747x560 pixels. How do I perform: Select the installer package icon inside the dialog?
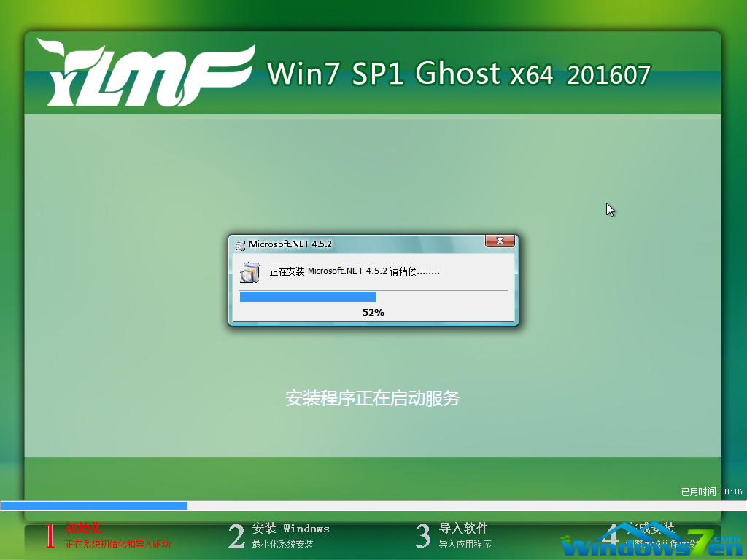250,271
